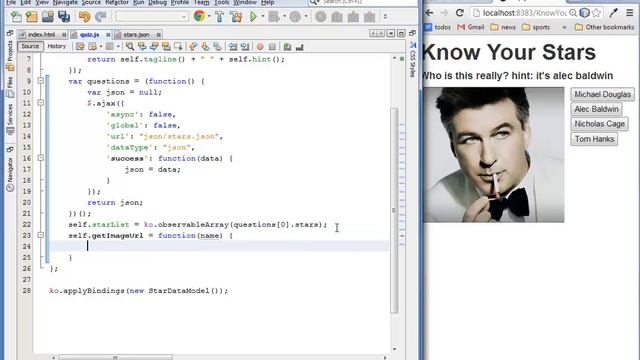Click the Tom Hanks answer button
Viewport: 640px width, 360px height.
pos(594,139)
